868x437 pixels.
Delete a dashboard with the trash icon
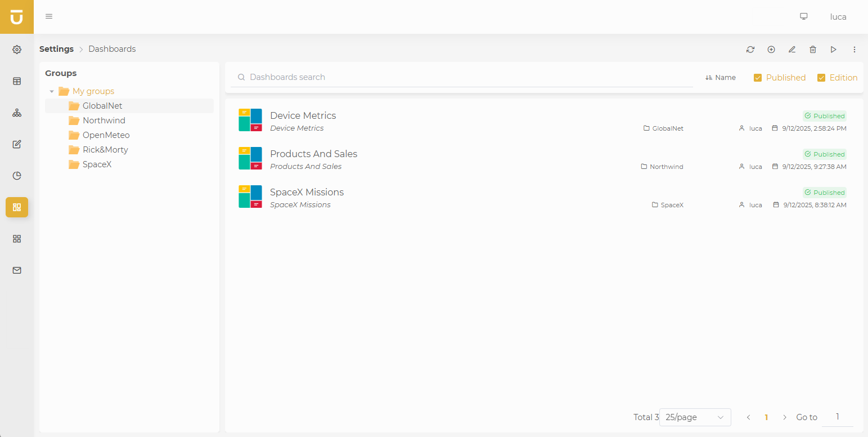click(x=813, y=50)
